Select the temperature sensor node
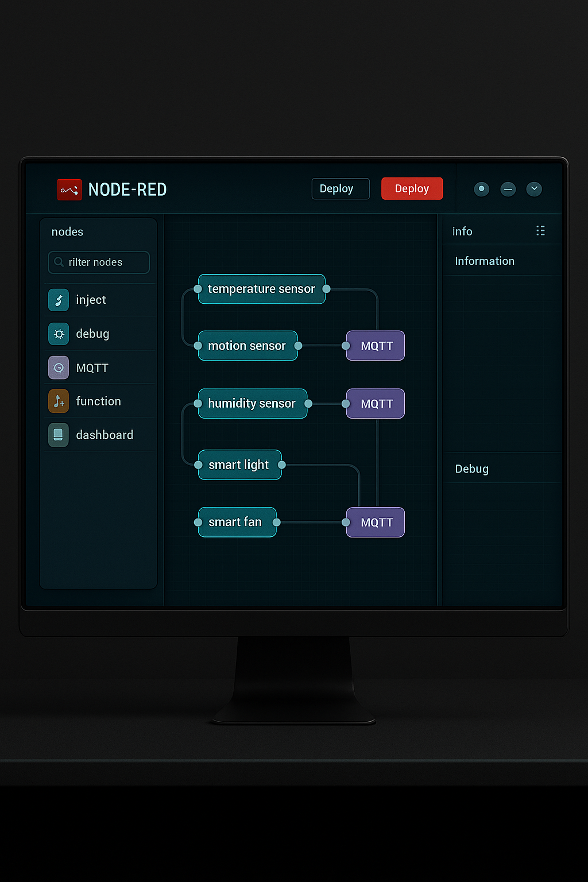 pos(261,289)
